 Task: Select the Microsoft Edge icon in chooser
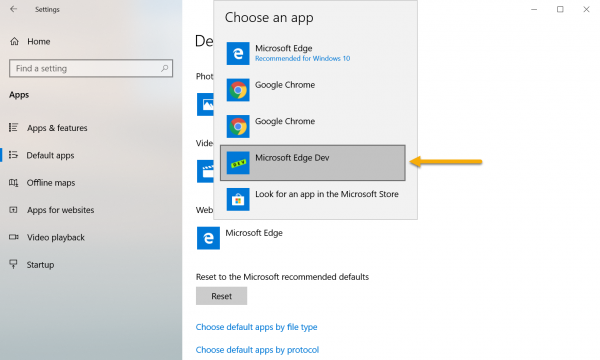click(x=238, y=53)
